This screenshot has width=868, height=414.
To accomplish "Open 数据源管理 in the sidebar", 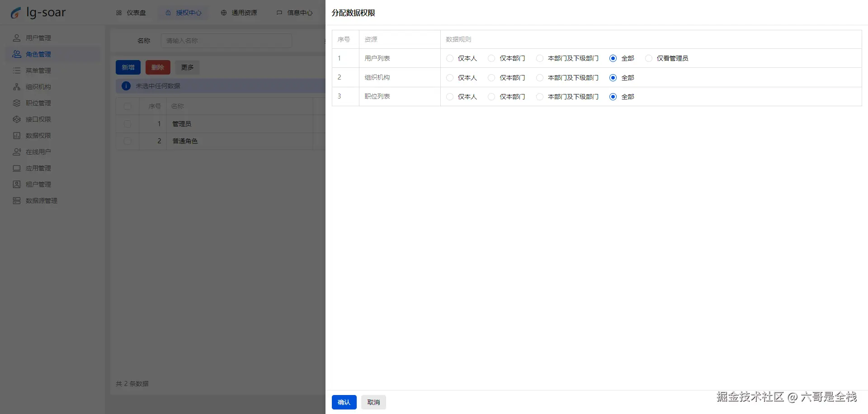I will [53, 201].
